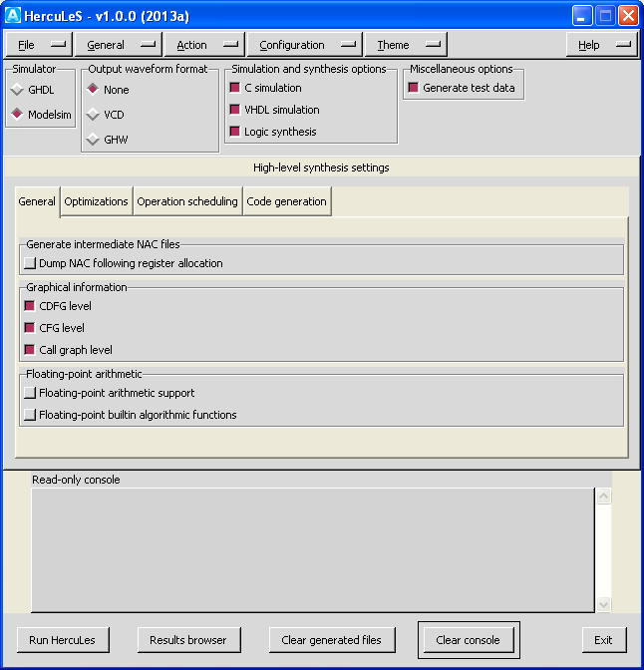Switch to the General settings tab
The width and height of the screenshot is (644, 670).
(37, 201)
